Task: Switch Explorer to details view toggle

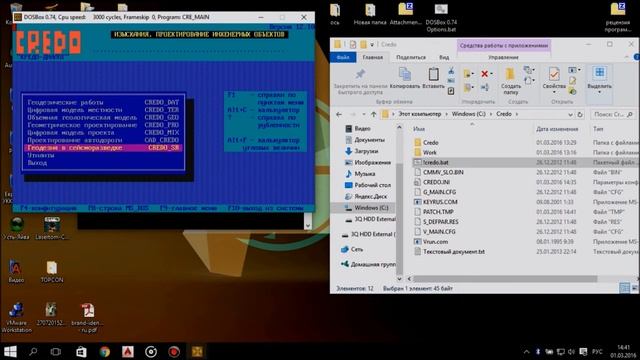Action: (624, 288)
